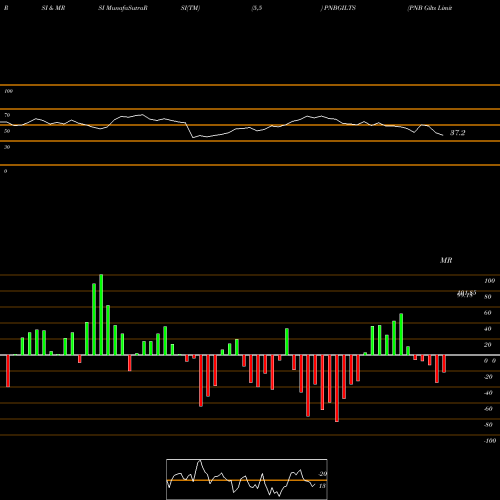Click the '(PNB Gilts Limit' company name
500x500 pixels.
click(430, 8)
